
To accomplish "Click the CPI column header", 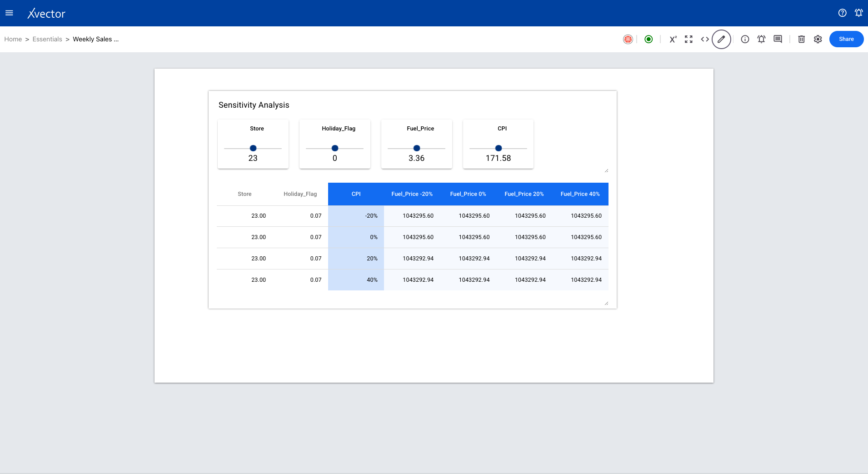I will [x=356, y=194].
